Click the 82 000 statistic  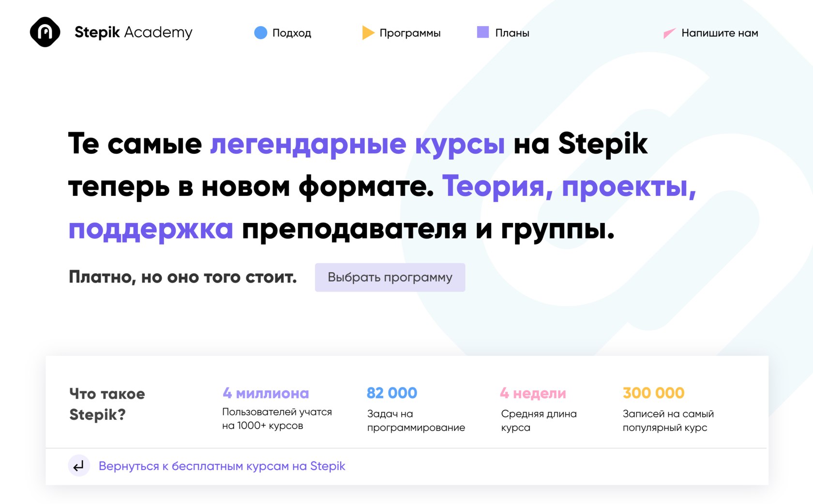[x=392, y=393]
